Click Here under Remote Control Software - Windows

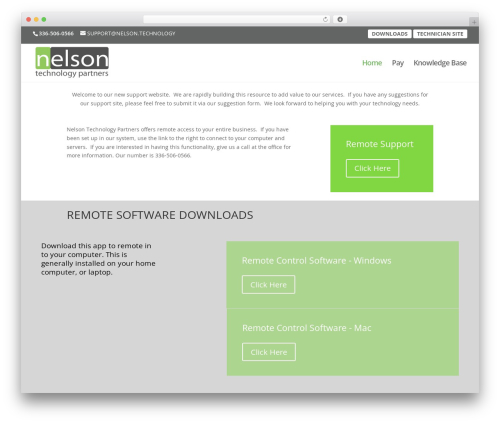(x=268, y=285)
